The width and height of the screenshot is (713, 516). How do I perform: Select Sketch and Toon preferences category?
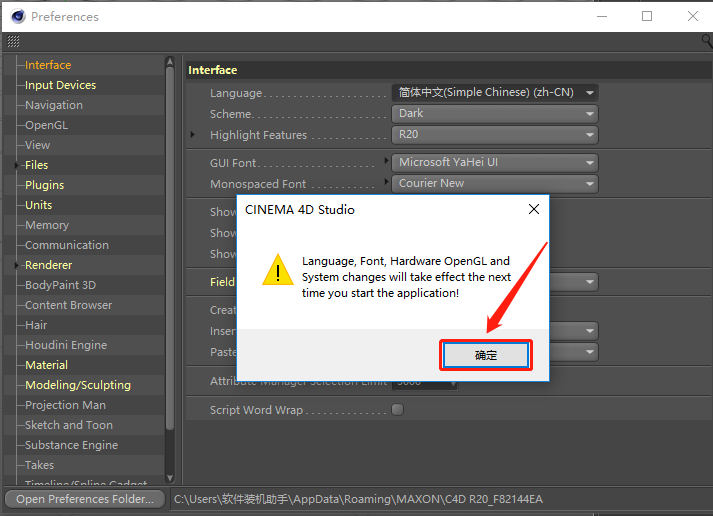pyautogui.click(x=69, y=425)
